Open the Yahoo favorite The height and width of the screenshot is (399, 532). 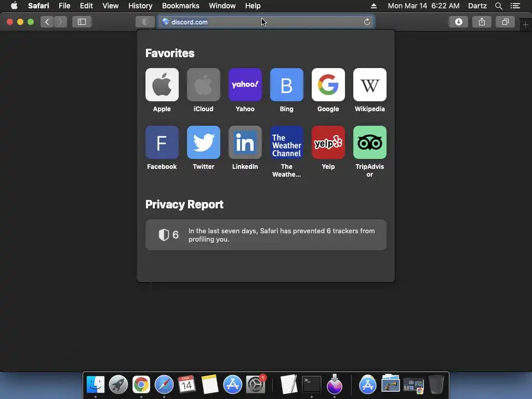245,85
